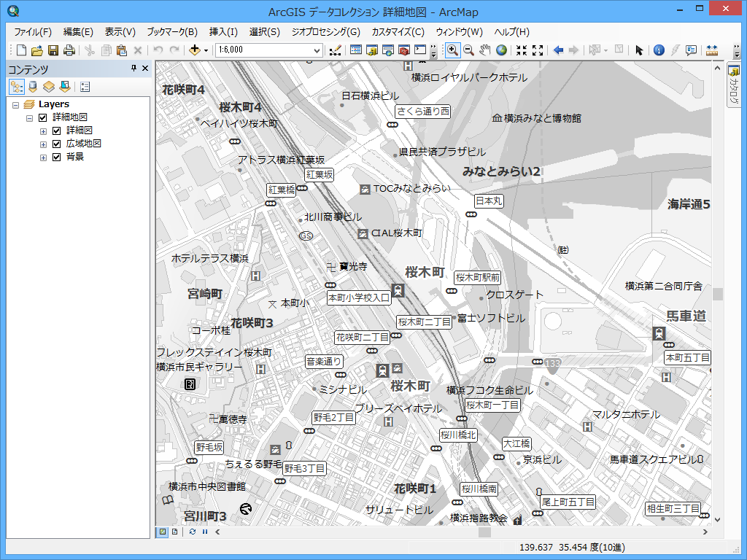Pin the コンテンツ panel auto-hide
This screenshot has height=560, width=747.
134,69
